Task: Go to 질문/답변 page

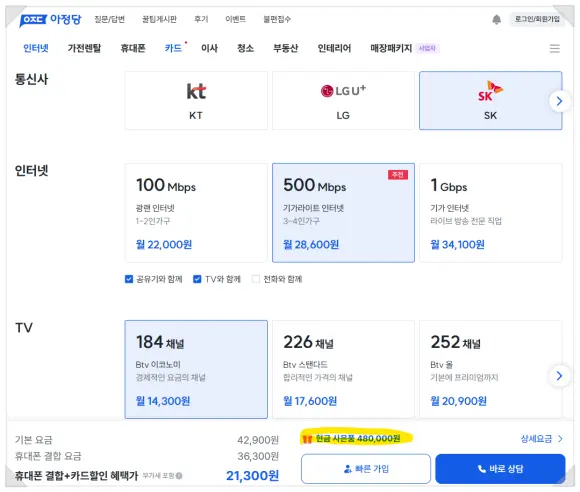Action: point(109,19)
